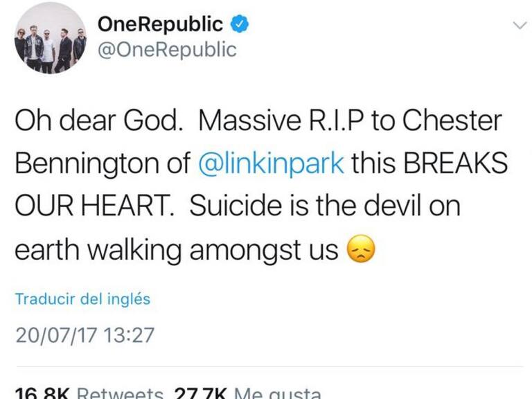
Task: Click the @OneRepublic handle
Action: pyautogui.click(x=166, y=50)
